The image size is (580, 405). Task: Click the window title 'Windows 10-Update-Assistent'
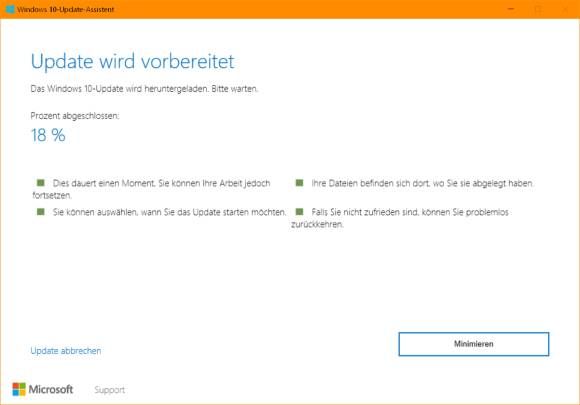click(66, 10)
